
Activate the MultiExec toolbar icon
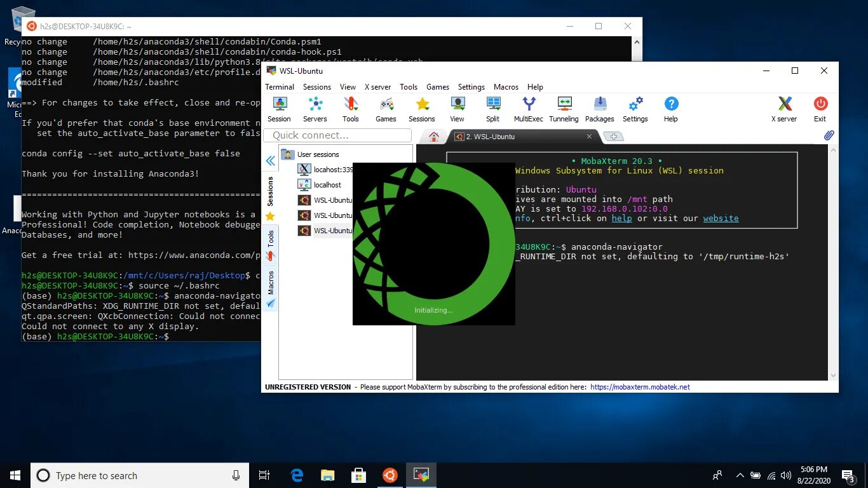tap(529, 109)
